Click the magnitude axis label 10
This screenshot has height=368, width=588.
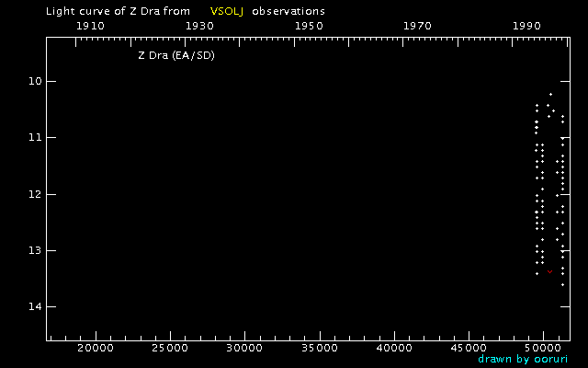(35, 81)
